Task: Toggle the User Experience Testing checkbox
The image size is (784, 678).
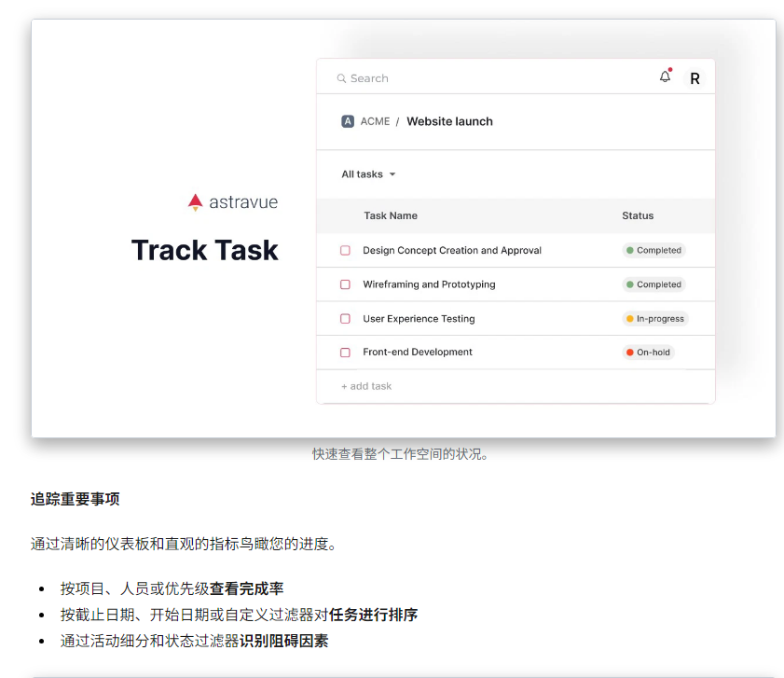Action: 345,319
